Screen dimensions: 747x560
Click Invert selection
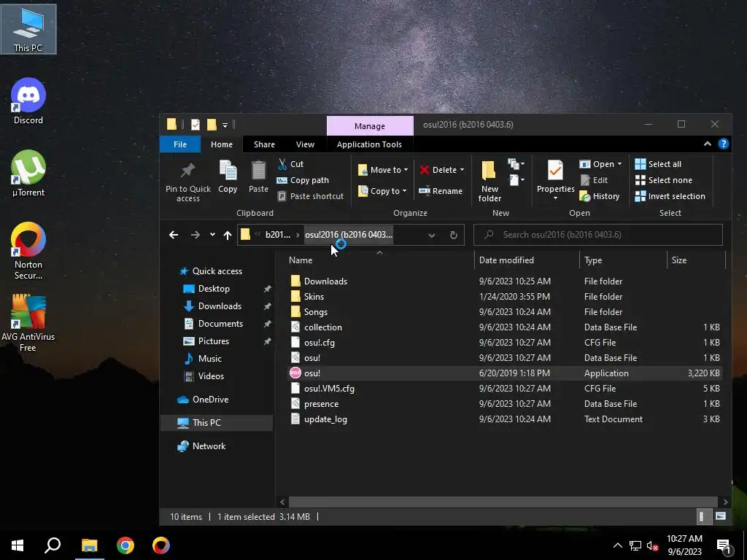pos(670,196)
